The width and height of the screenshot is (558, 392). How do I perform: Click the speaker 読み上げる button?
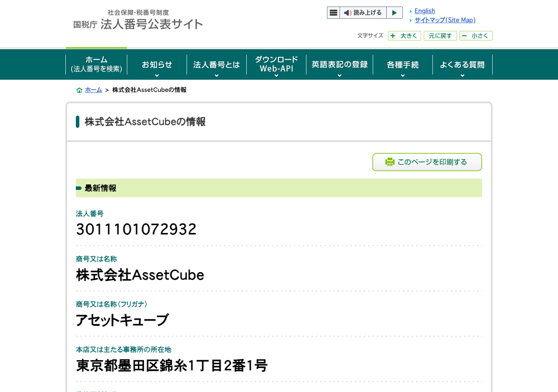pyautogui.click(x=363, y=13)
